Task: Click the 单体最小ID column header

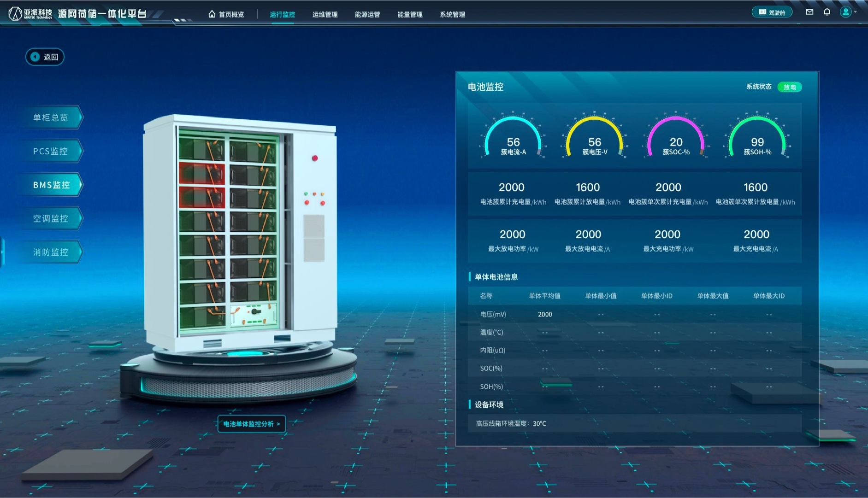Action: coord(656,296)
